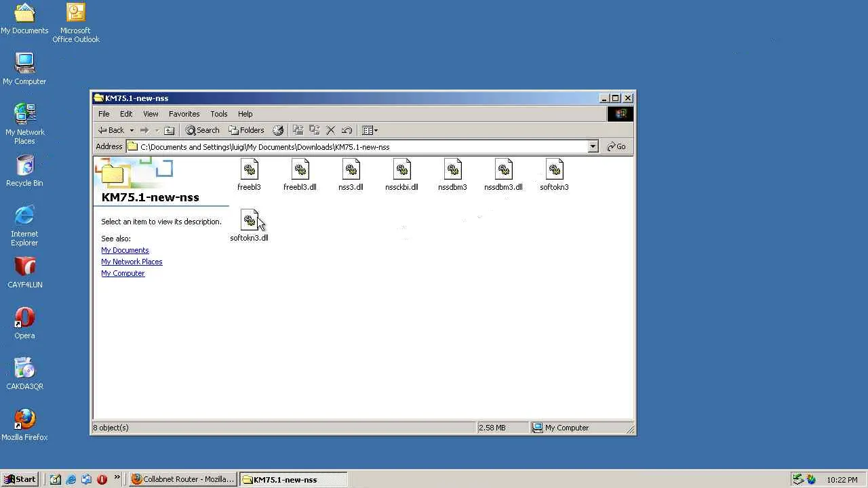The height and width of the screenshot is (488, 868).
Task: Select Microsoft Office Outlook desktop icon
Action: (x=75, y=23)
